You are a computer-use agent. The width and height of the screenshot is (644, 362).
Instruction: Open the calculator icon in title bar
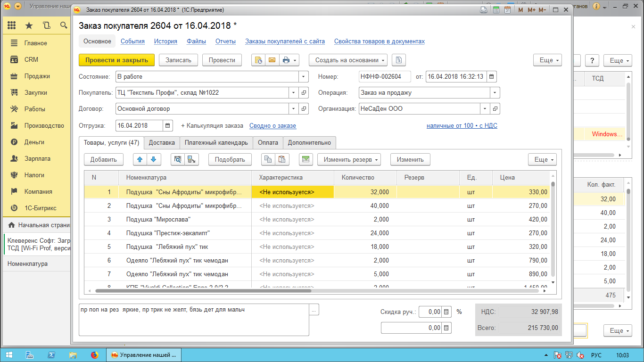point(496,10)
